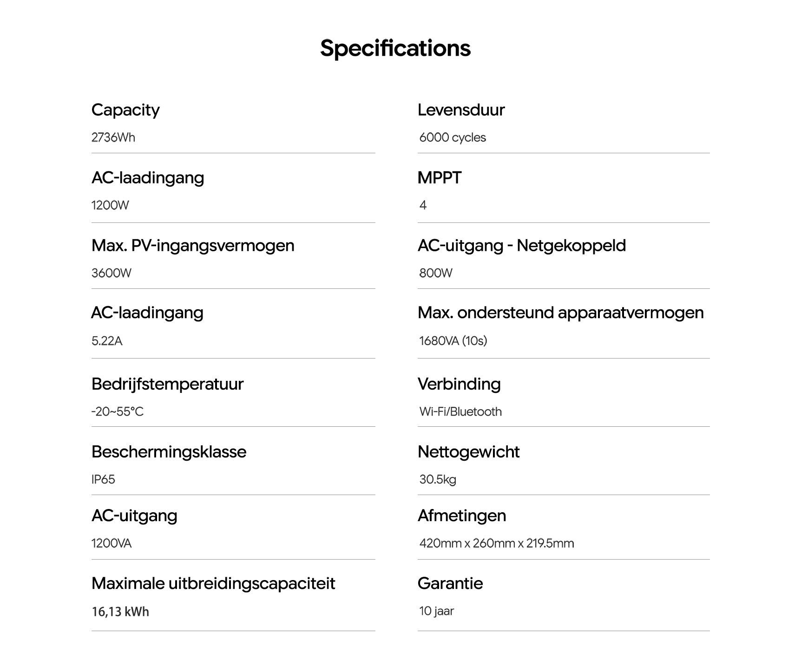The height and width of the screenshot is (672, 788).
Task: Click the Specifications heading
Action: click(395, 48)
